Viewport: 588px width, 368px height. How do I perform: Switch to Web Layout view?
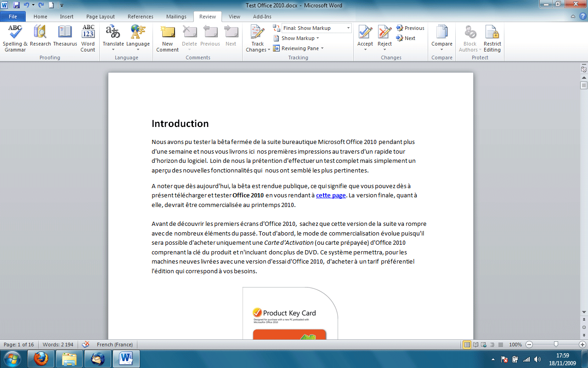(x=483, y=345)
